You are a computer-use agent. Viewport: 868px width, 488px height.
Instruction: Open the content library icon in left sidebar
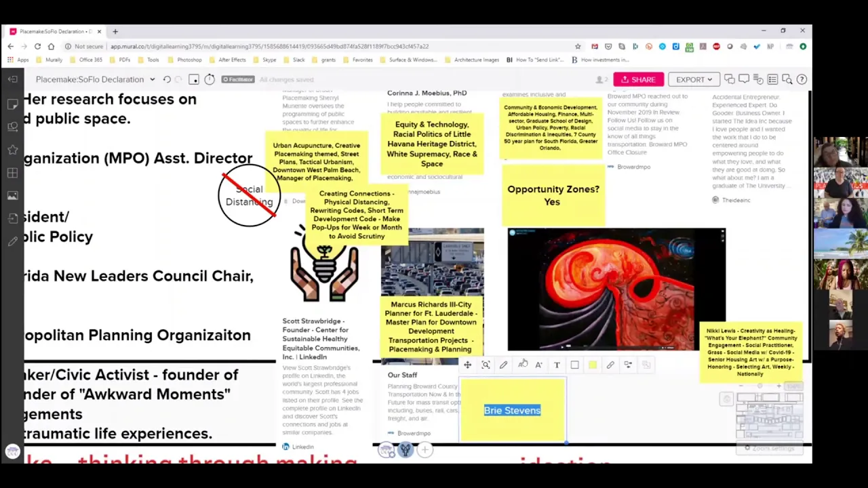pos(12,218)
